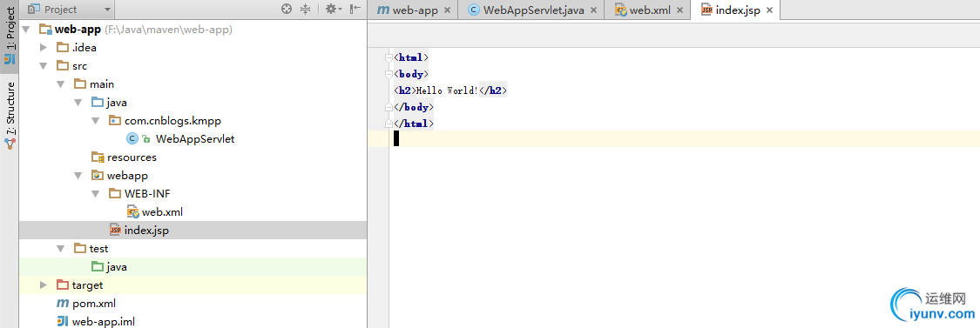Click the main folder icon
Image resolution: width=980 pixels, height=328 pixels.
click(x=80, y=84)
